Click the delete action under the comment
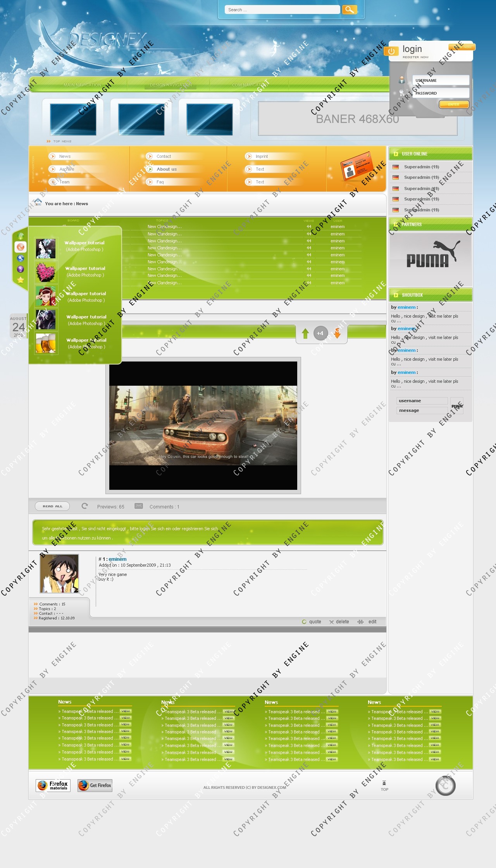Image resolution: width=496 pixels, height=868 pixels. click(x=339, y=622)
